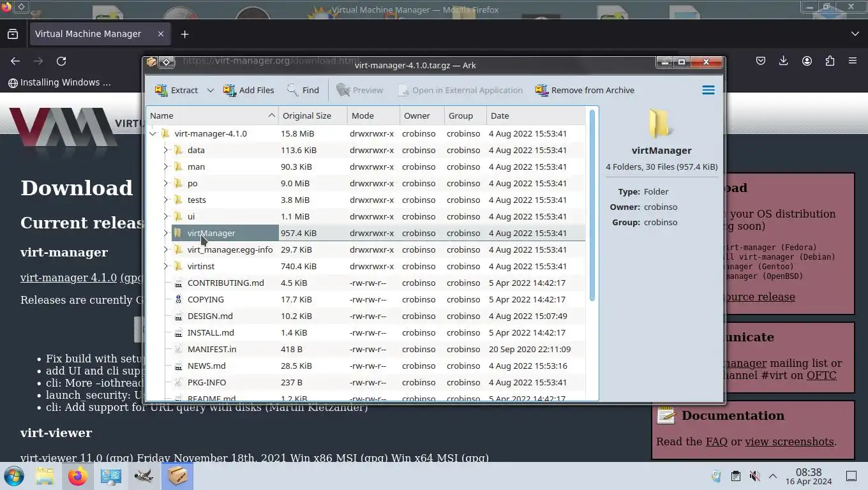Open the FAQ link
Image resolution: width=868 pixels, height=490 pixels.
716,442
